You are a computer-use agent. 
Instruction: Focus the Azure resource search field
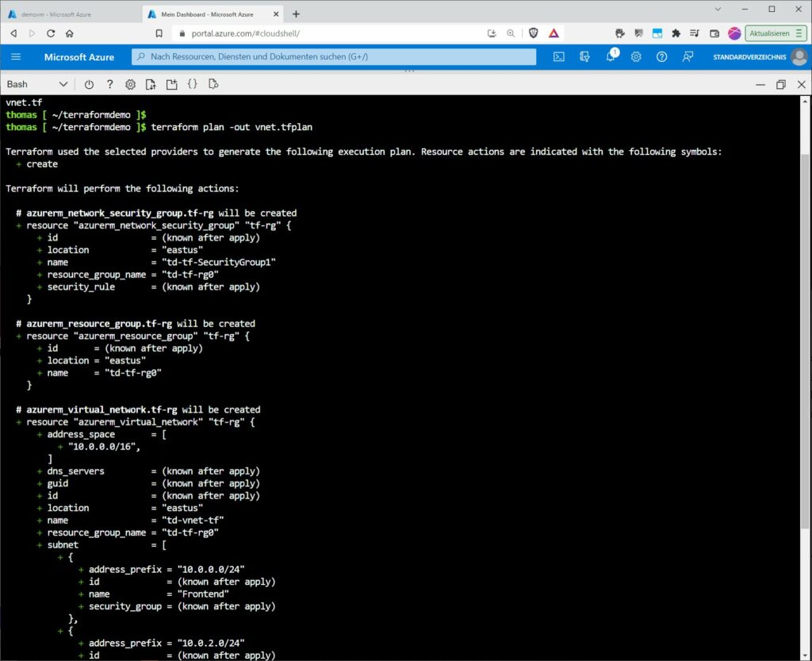[334, 56]
